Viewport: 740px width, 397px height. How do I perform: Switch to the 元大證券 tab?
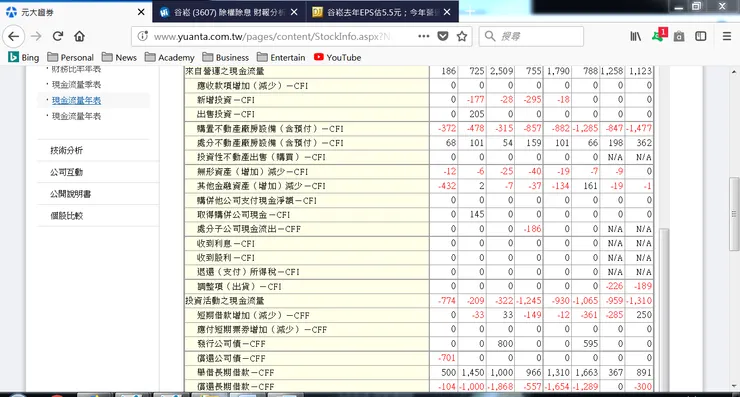coord(76,12)
